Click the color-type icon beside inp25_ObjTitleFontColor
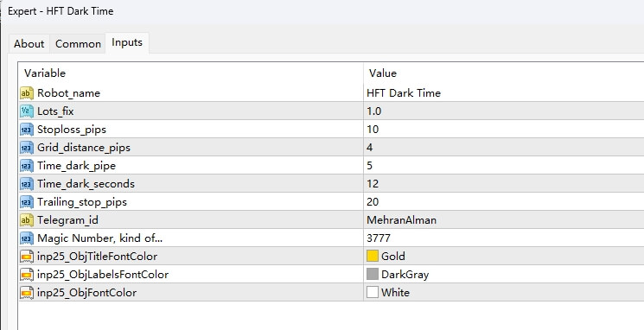The image size is (644, 330). [x=27, y=256]
